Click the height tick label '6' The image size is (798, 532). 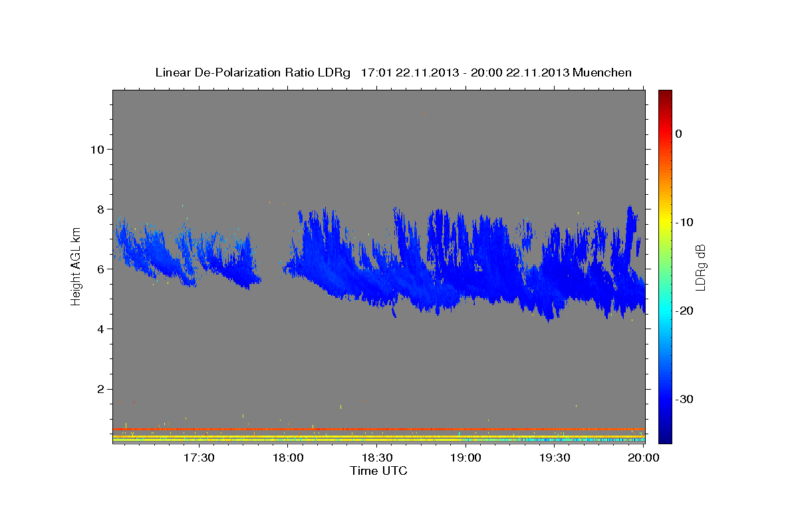coord(99,269)
